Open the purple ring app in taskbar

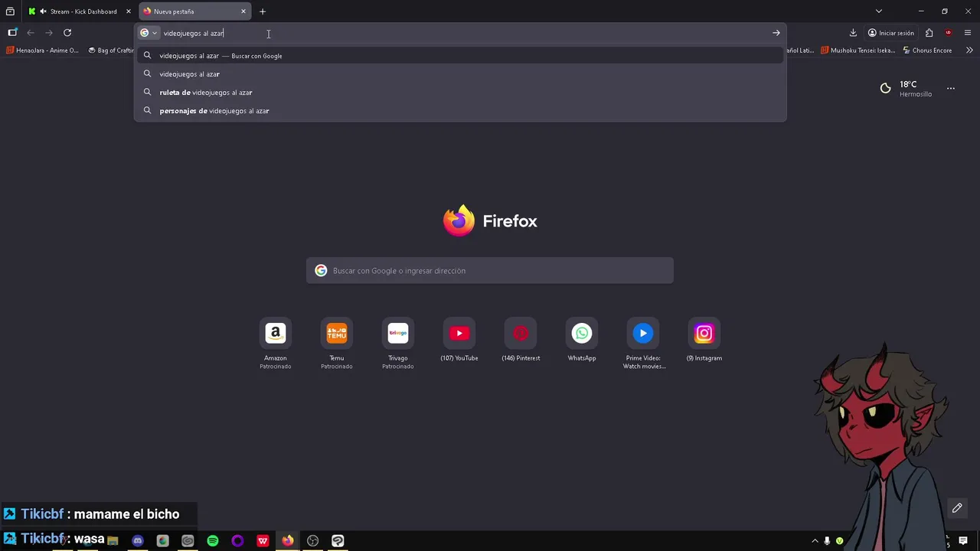[x=237, y=541]
